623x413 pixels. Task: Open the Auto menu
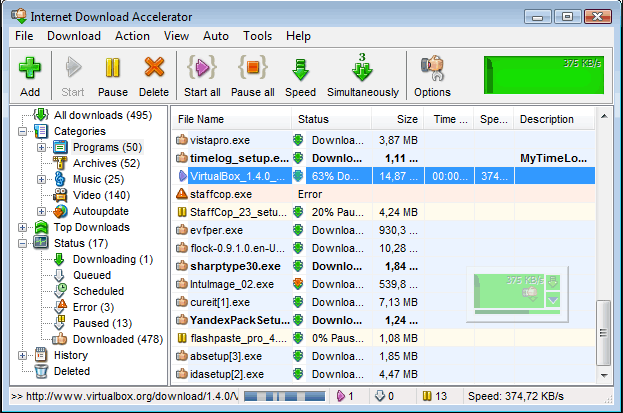tap(216, 36)
